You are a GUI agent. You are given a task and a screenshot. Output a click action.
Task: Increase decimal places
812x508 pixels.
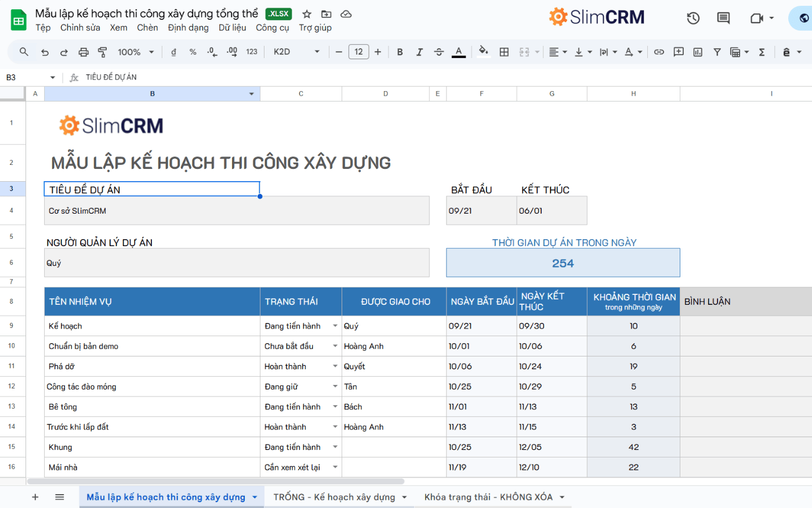(x=232, y=52)
